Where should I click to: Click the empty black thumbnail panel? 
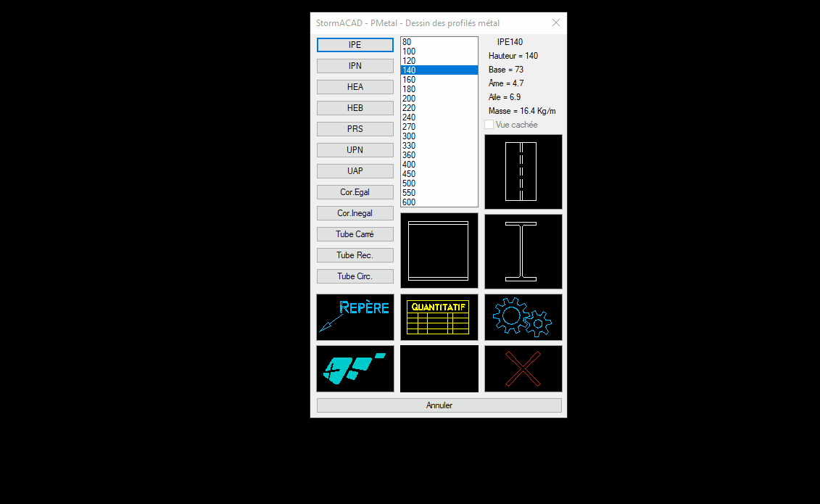click(x=439, y=368)
